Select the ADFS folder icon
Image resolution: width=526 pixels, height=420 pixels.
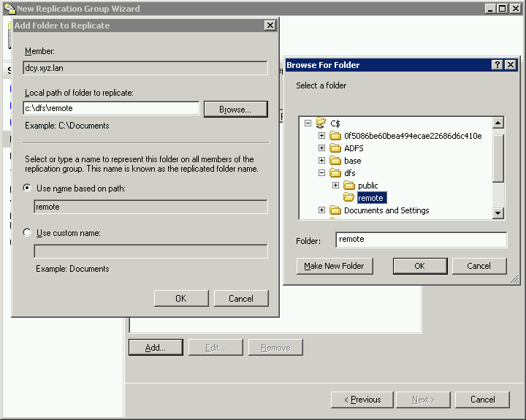click(335, 148)
